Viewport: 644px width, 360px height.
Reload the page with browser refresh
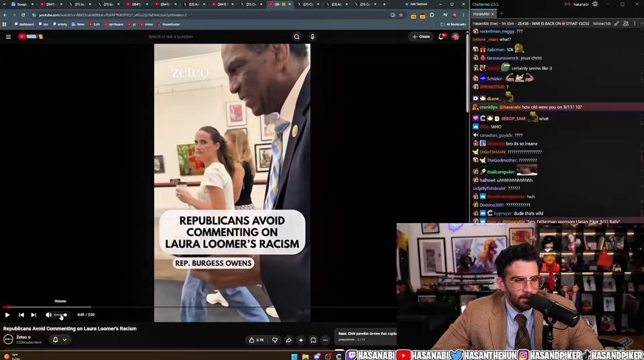pyautogui.click(x=23, y=15)
